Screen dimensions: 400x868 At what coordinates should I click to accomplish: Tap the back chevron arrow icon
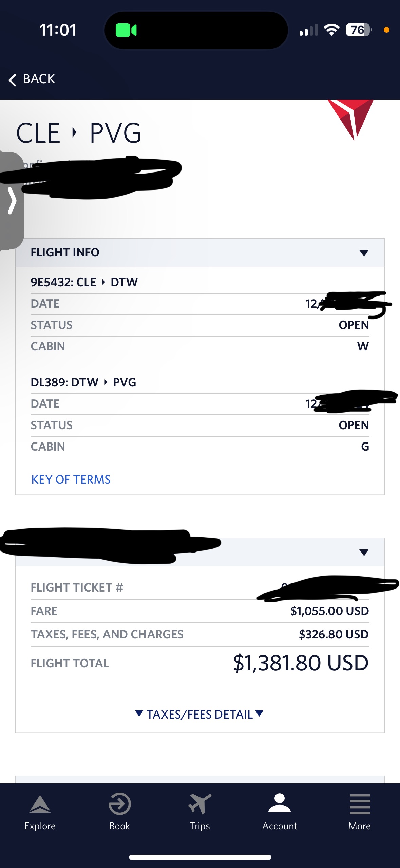(x=13, y=80)
